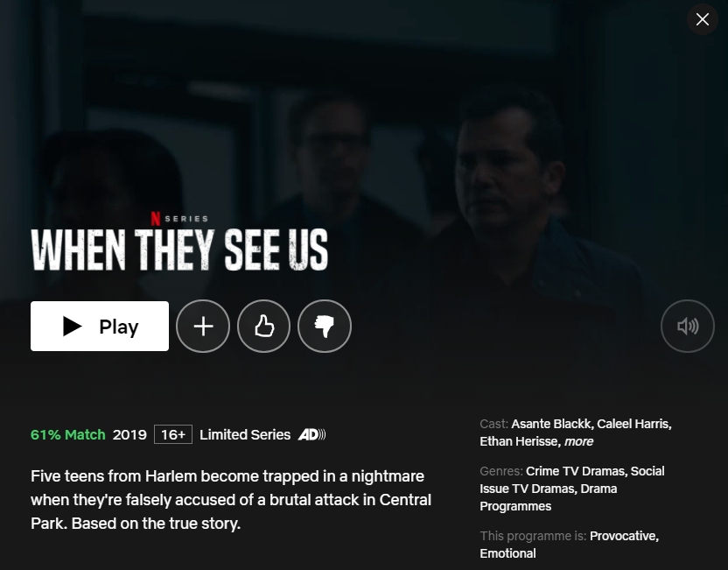Image resolution: width=728 pixels, height=570 pixels.
Task: Mute the trailer audio
Action: point(688,326)
